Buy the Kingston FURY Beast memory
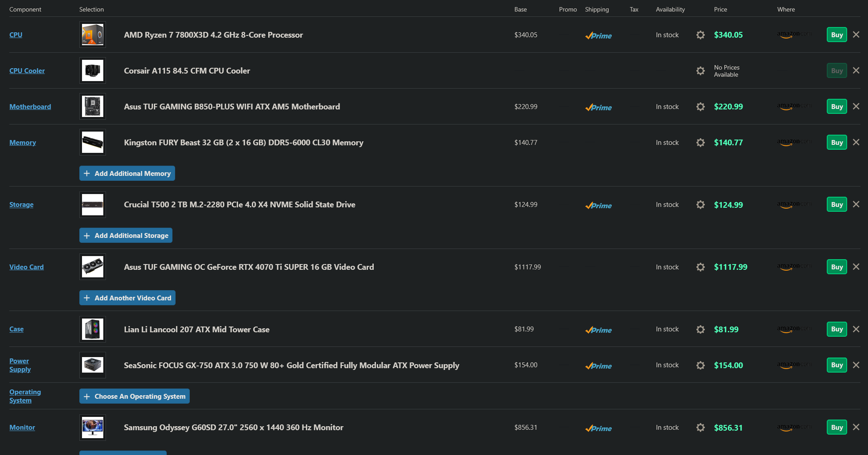868x455 pixels. 837,143
